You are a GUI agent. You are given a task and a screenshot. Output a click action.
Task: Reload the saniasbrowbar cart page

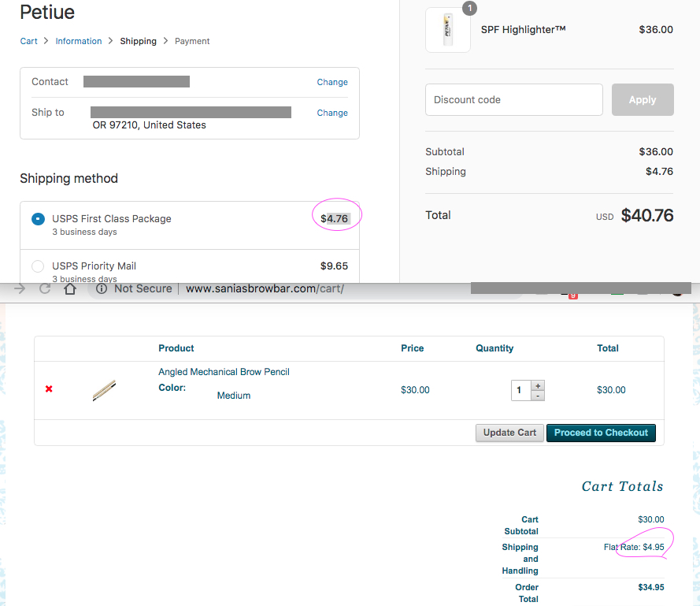(45, 289)
